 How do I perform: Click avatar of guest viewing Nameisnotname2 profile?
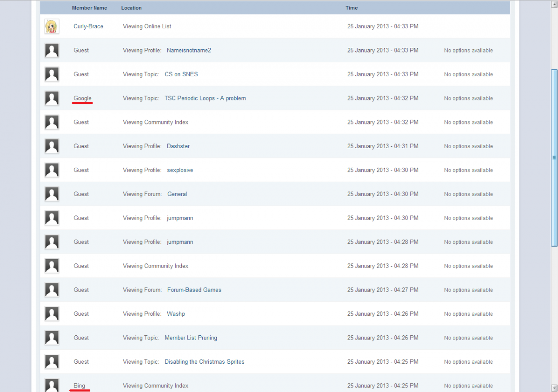[x=52, y=50]
